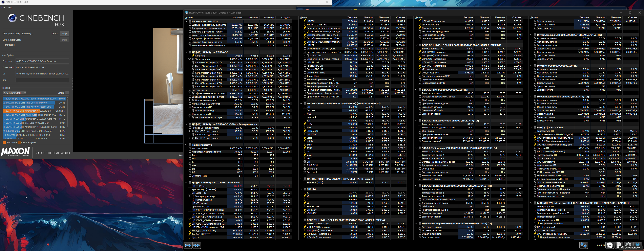Click HWiNFO shrink-columns arrows icon

coord(197,245)
